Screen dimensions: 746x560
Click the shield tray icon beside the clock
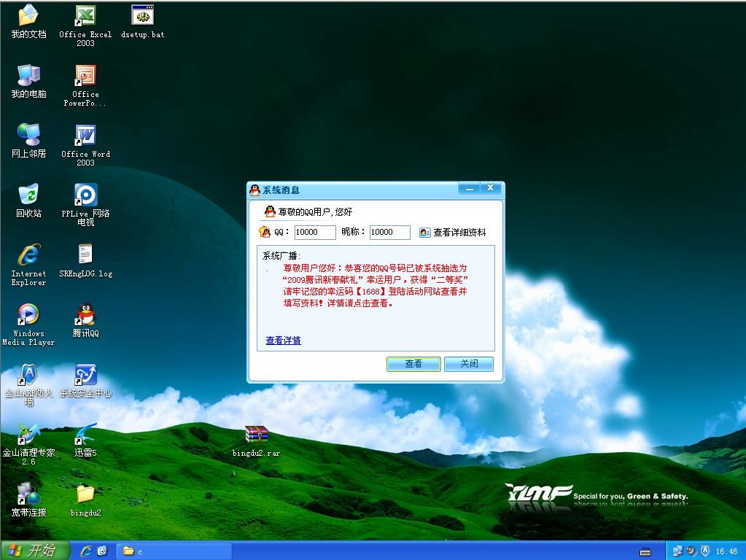pos(705,551)
